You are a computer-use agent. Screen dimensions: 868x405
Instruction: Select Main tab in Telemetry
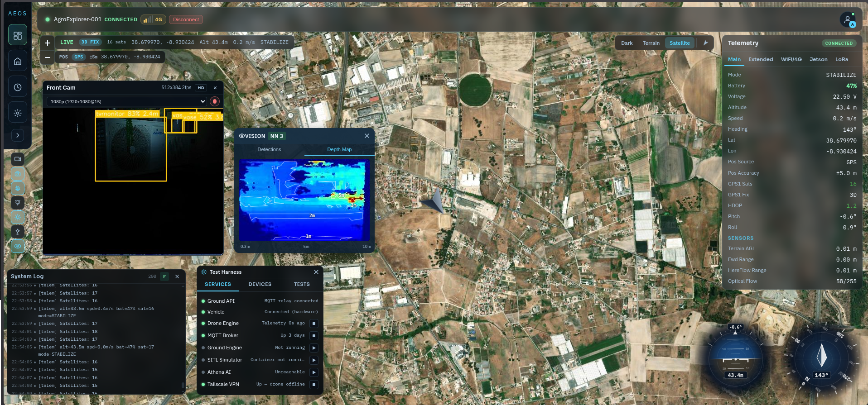coord(734,59)
